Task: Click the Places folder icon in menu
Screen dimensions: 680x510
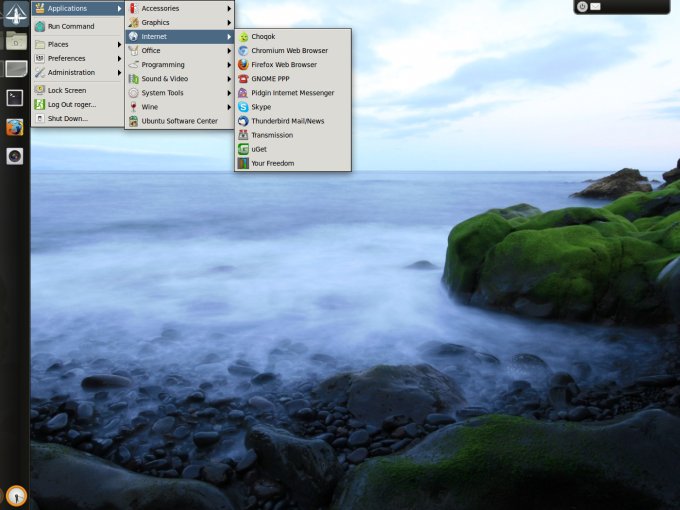Action: pyautogui.click(x=39, y=44)
